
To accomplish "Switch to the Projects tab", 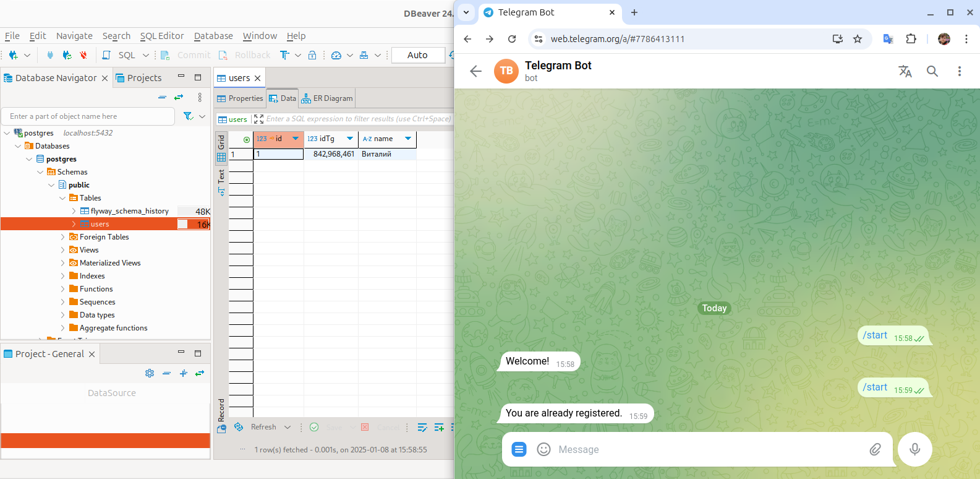I will click(138, 78).
